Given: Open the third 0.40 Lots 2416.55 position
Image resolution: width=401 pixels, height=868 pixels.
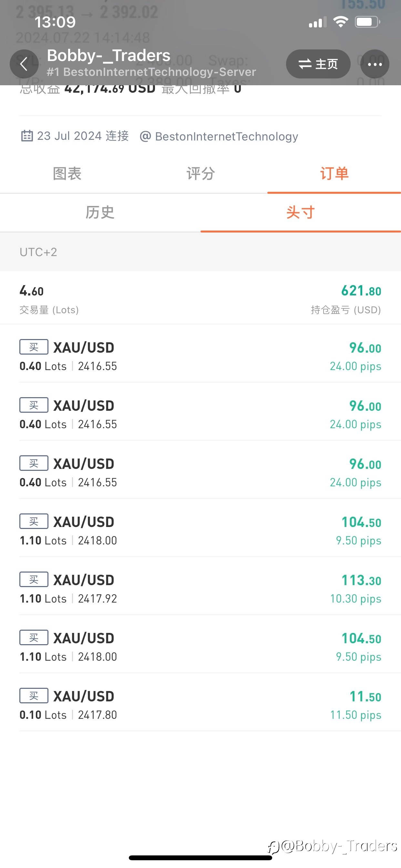Looking at the screenshot, I should (x=200, y=470).
